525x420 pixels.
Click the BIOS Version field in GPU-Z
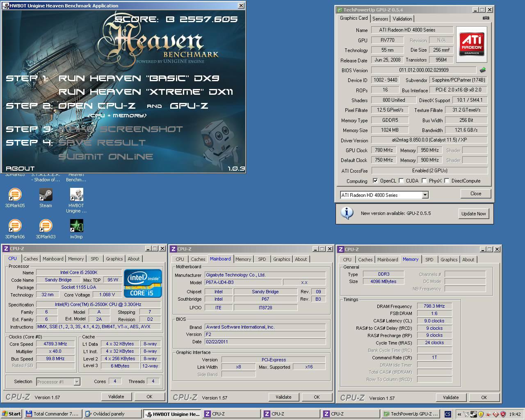tap(424, 70)
